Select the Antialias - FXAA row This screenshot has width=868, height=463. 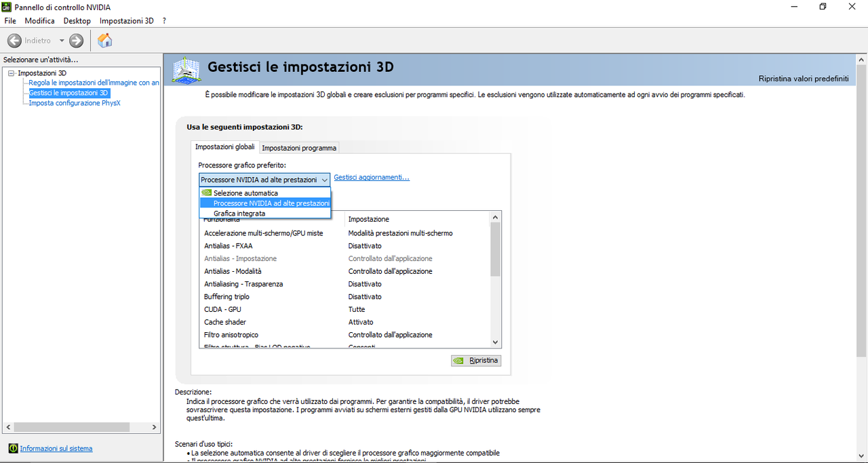tap(345, 245)
